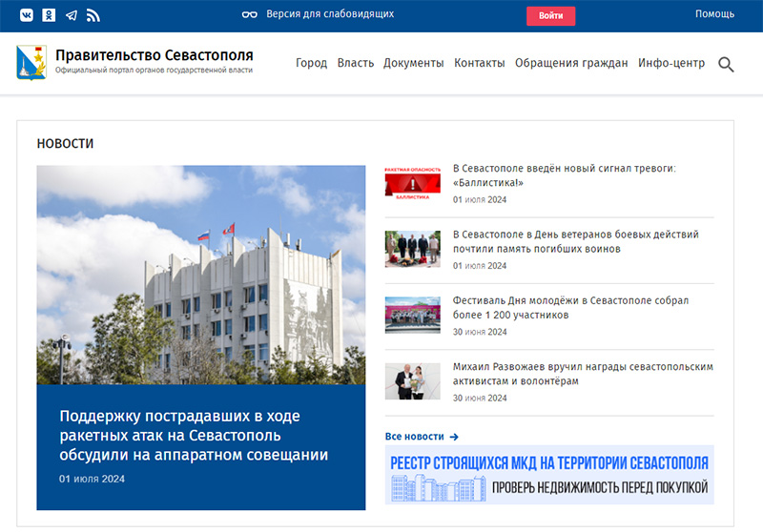Open the 'Обращения граждан' menu
The image size is (763, 532).
571,63
